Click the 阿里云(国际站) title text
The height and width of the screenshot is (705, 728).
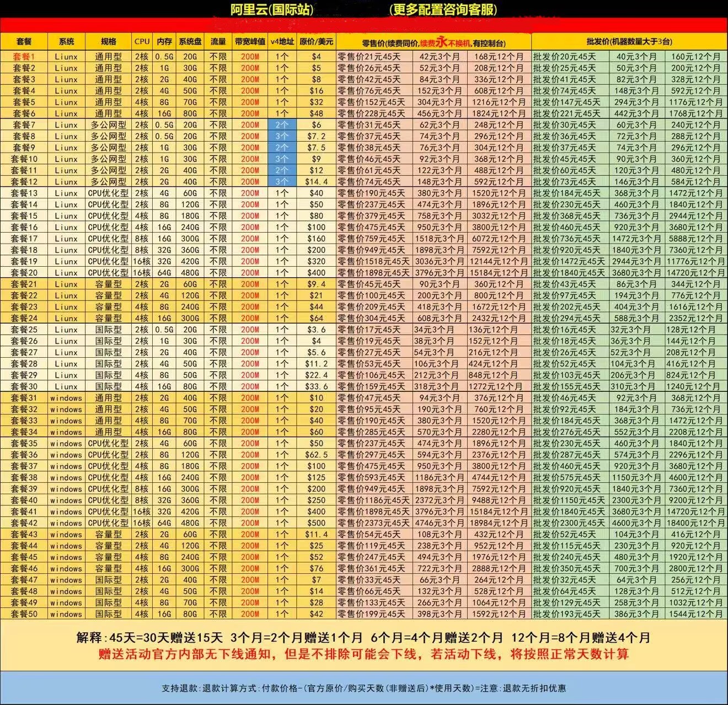pyautogui.click(x=271, y=9)
